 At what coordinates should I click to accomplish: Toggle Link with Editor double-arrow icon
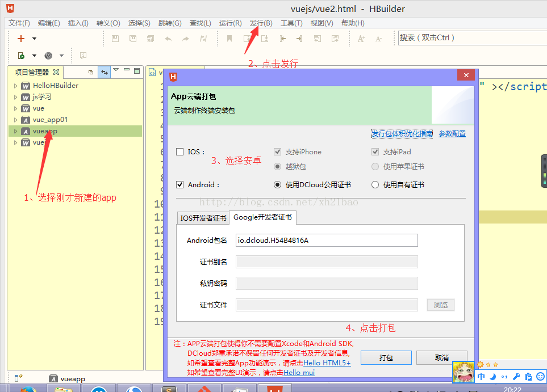click(105, 72)
